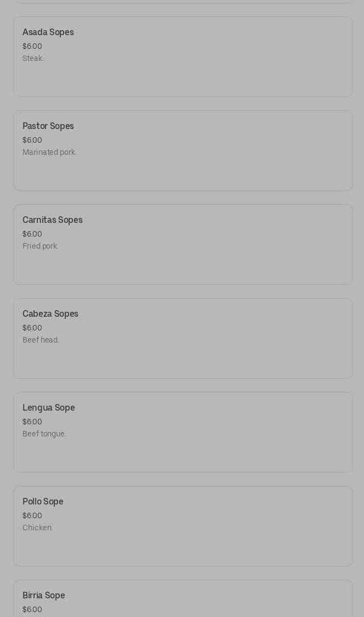Viewport: 364px width, 617px height.
Task: Open the Birria Sope item title
Action: [x=44, y=596]
